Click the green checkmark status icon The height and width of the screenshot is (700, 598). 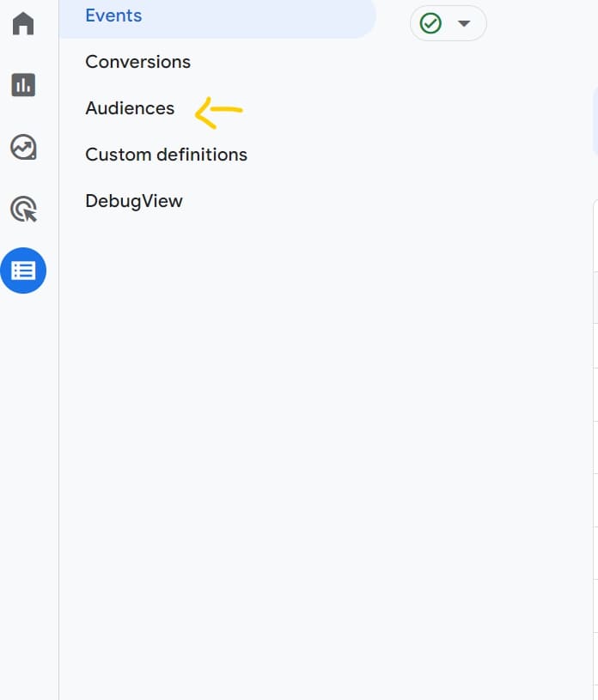coord(430,23)
